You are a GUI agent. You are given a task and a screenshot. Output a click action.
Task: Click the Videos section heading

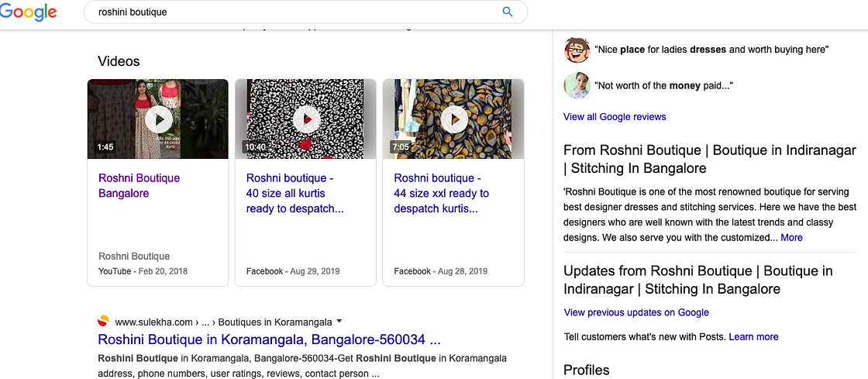pos(119,61)
